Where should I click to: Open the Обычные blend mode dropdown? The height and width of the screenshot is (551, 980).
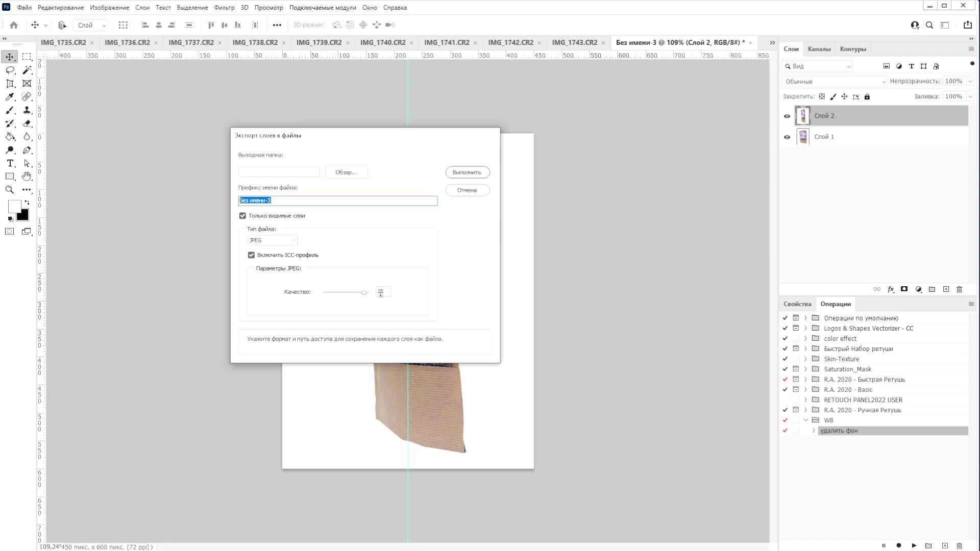pyautogui.click(x=834, y=82)
